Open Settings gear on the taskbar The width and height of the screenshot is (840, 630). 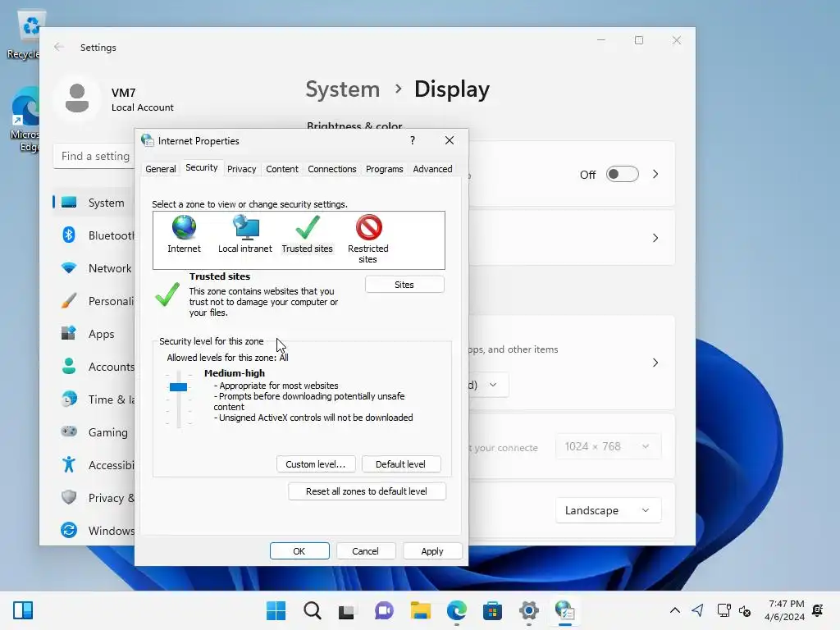pos(529,610)
